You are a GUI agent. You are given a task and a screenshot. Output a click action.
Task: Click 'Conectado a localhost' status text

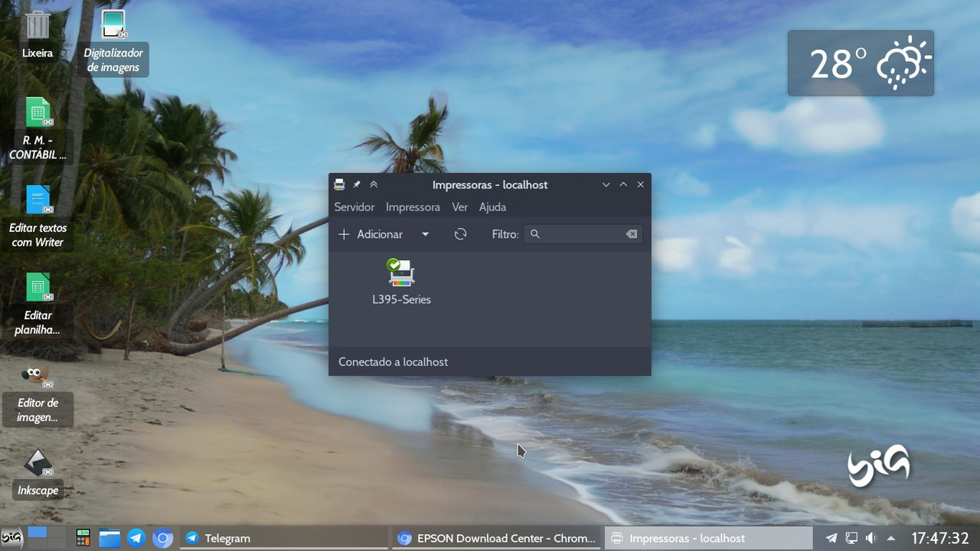[x=393, y=361]
